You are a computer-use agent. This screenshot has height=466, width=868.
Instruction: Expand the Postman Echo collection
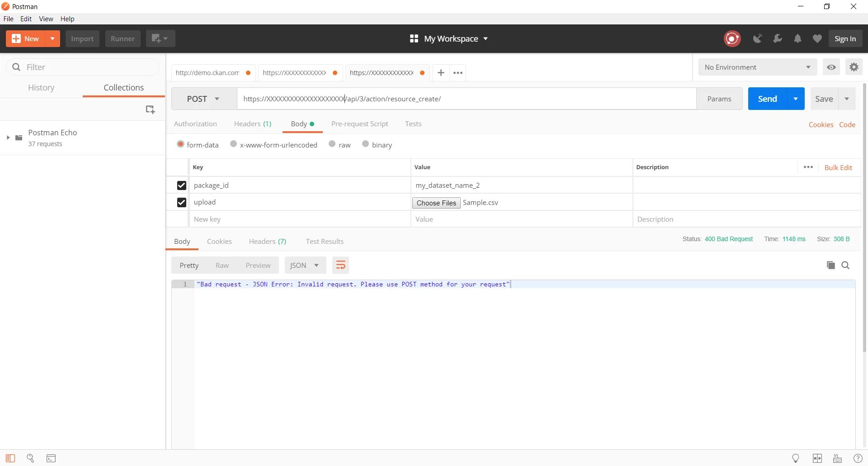click(8, 138)
